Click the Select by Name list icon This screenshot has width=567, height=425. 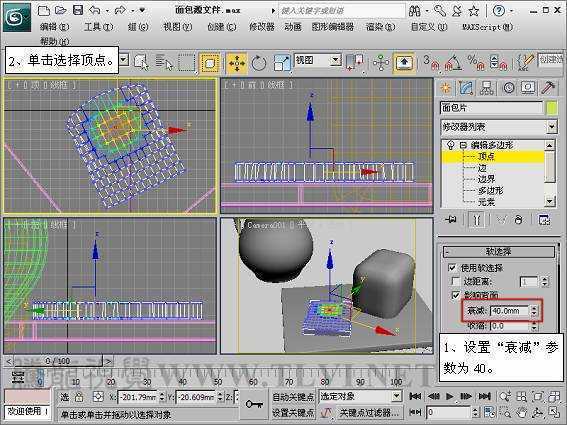[x=164, y=62]
